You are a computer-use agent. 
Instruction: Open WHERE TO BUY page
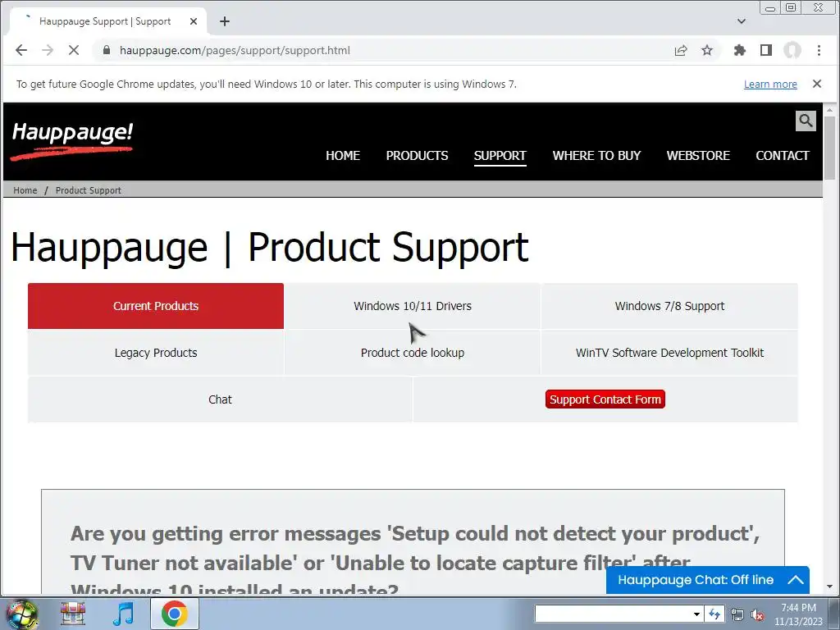tap(597, 155)
